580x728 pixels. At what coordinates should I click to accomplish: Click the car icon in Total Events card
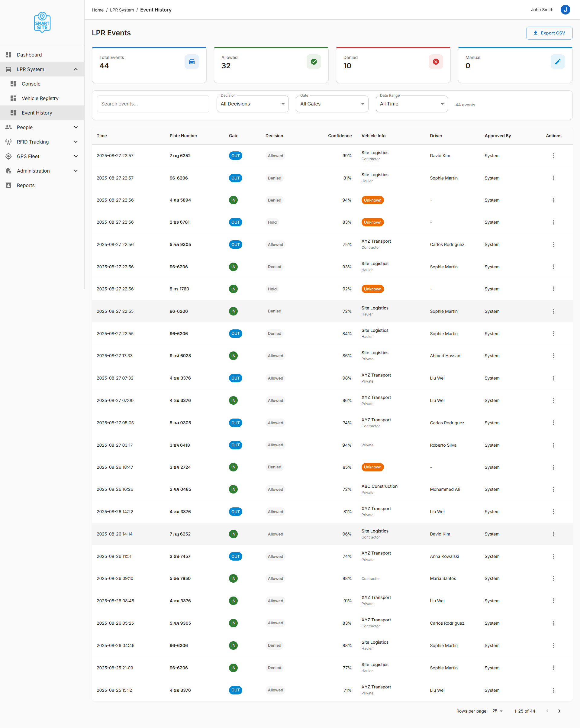pyautogui.click(x=192, y=62)
